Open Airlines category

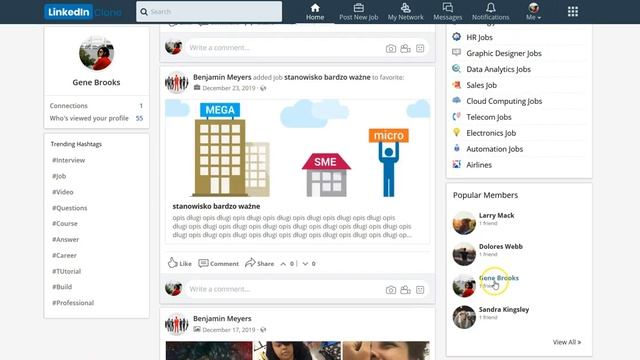point(479,164)
